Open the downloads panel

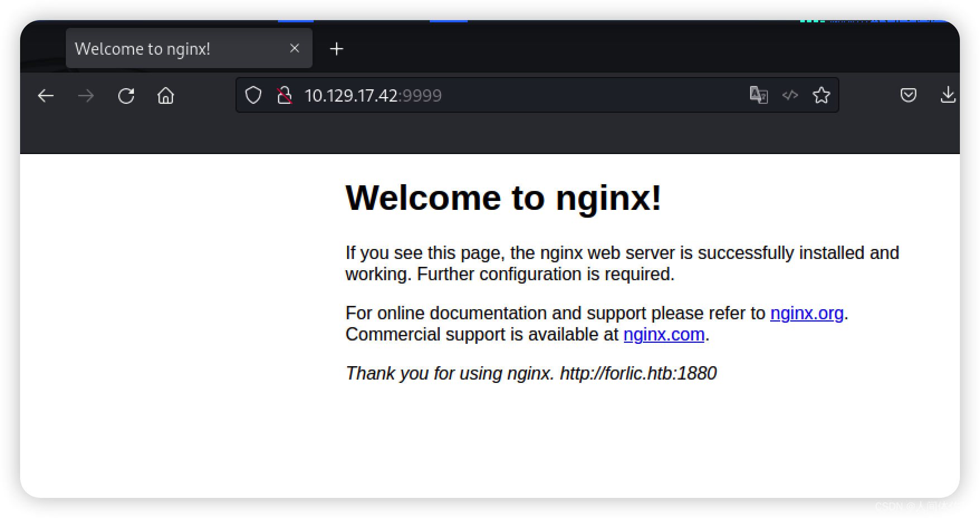[x=948, y=95]
